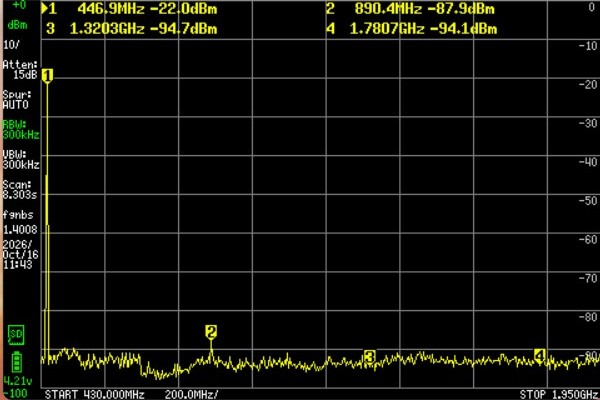Tap the 11:43 time display
Image resolution: width=600 pixels, height=400 pixels.
[x=18, y=265]
